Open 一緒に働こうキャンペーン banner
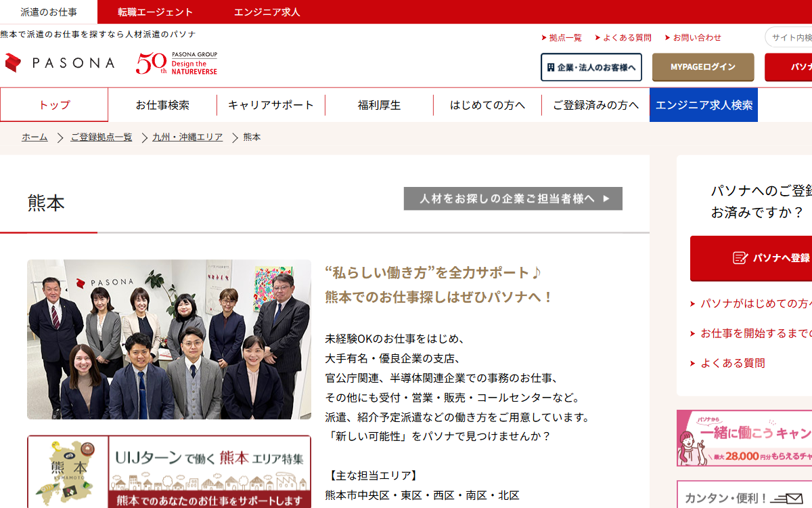Image resolution: width=812 pixels, height=508 pixels. click(x=744, y=438)
